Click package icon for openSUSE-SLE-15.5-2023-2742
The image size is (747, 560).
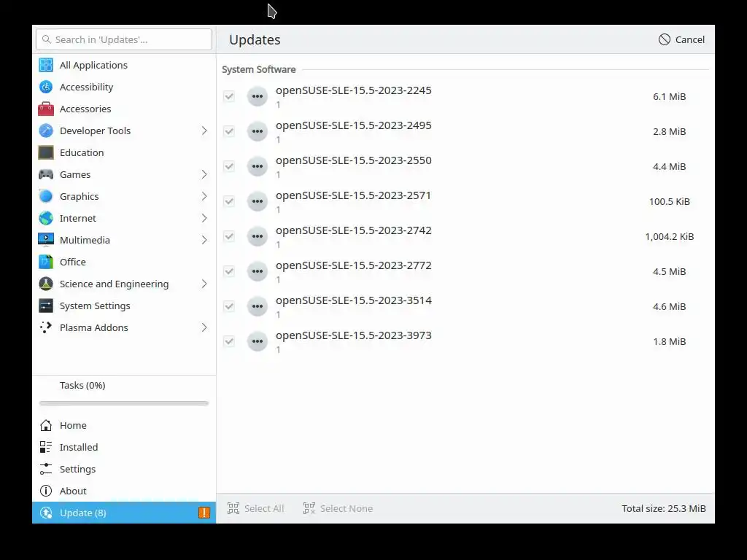258,237
